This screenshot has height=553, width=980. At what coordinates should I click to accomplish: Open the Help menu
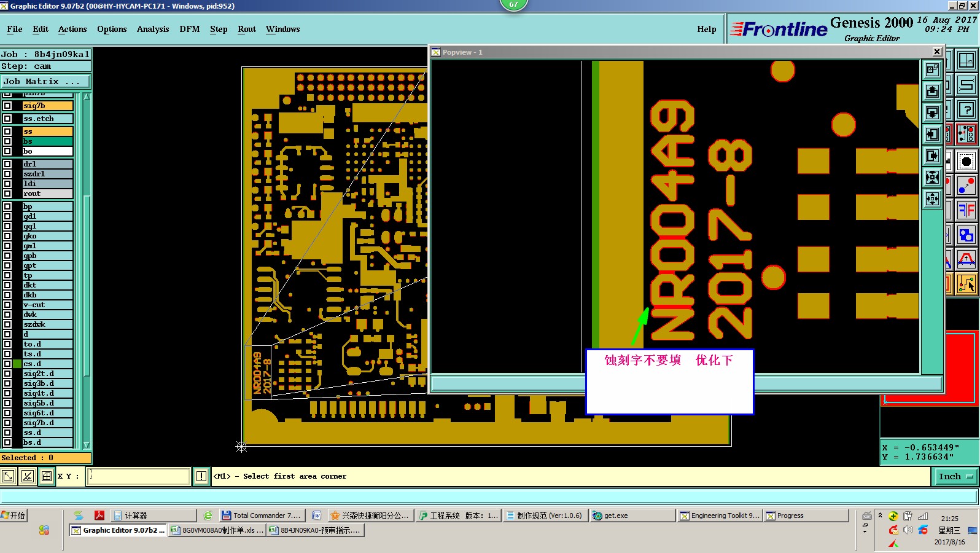(x=707, y=29)
